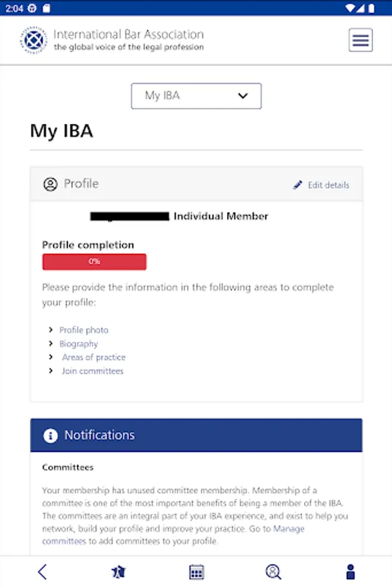Open the Edit details link
This screenshot has height=587, width=392.
click(328, 185)
